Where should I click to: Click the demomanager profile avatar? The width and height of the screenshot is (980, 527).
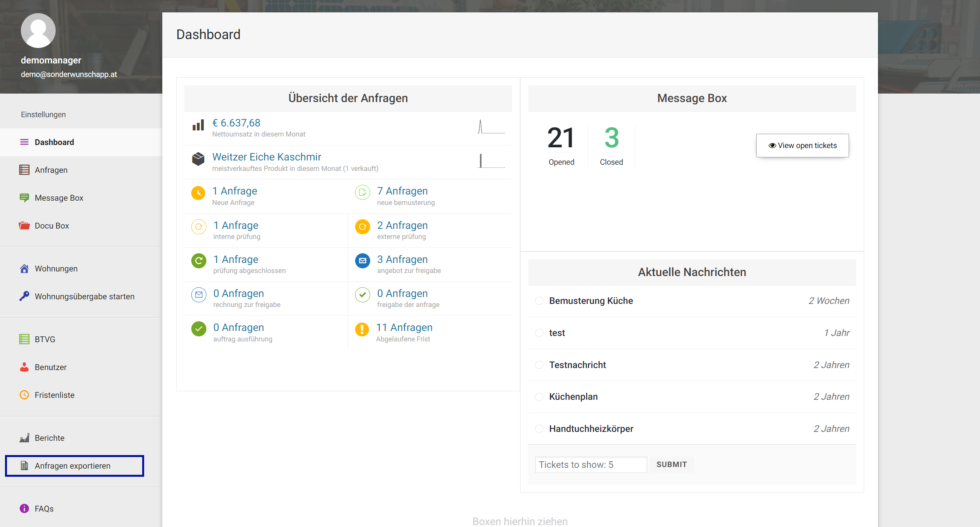(x=38, y=31)
